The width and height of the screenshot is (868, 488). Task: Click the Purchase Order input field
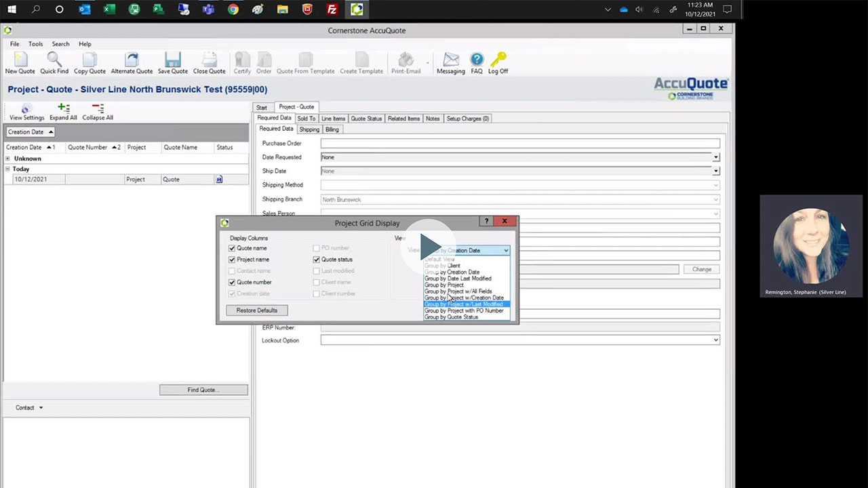click(520, 144)
